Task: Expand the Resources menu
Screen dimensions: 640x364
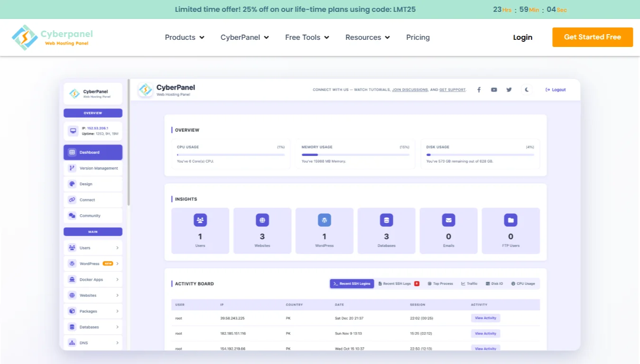Action: (368, 37)
